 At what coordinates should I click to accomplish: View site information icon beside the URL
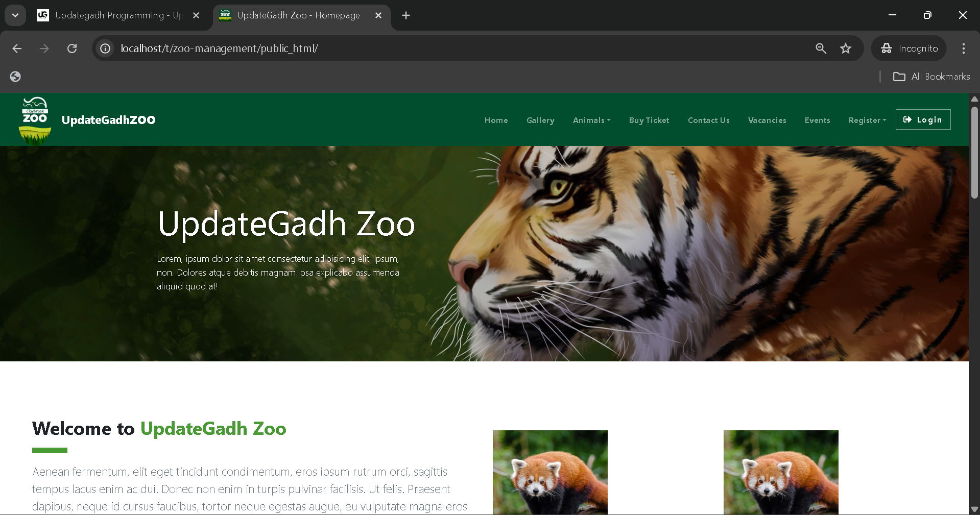[105, 48]
